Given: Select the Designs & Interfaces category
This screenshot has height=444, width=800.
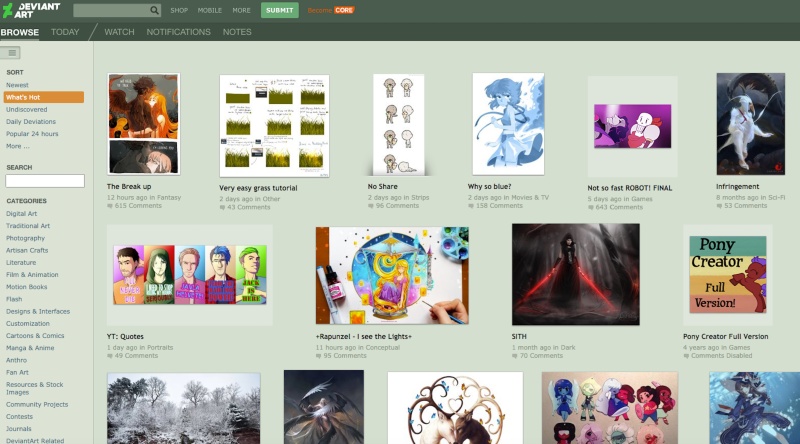Looking at the screenshot, I should click(x=38, y=311).
